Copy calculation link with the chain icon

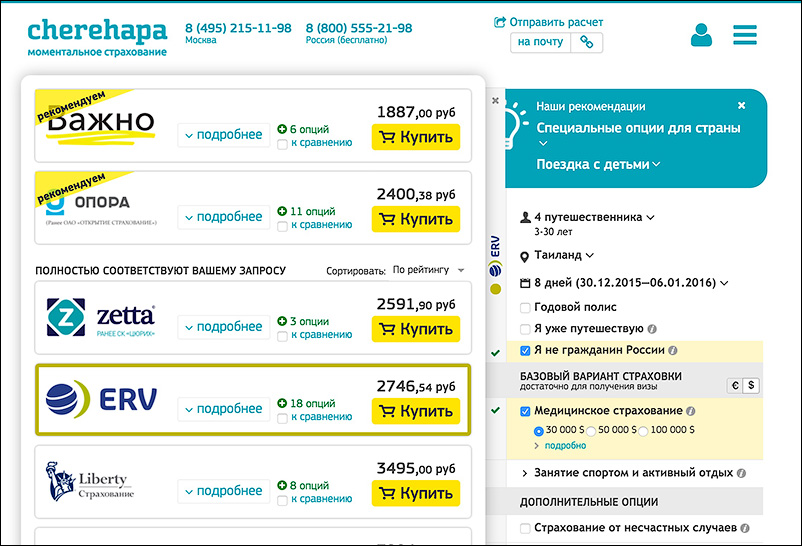[x=587, y=42]
